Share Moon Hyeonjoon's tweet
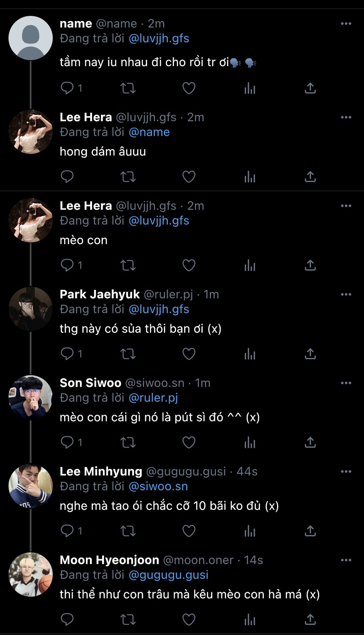Viewport: 364px width, 635px height. tap(310, 619)
